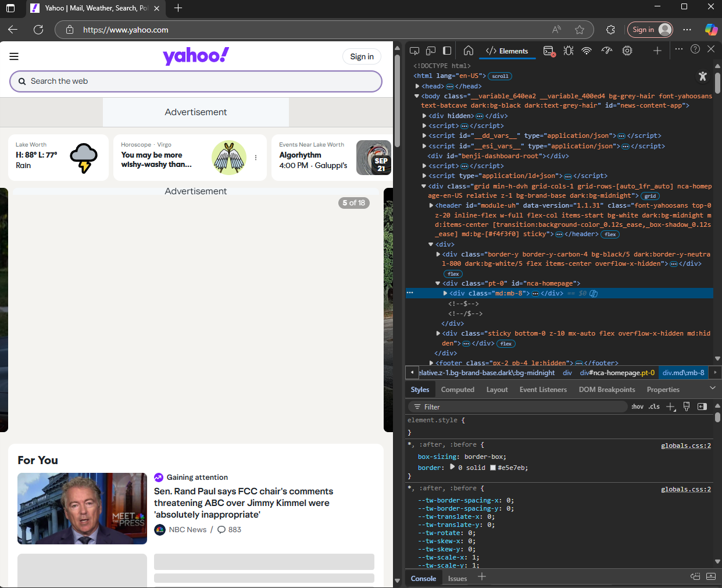Switch to the Computed tab
The height and width of the screenshot is (588, 722).
pos(457,389)
